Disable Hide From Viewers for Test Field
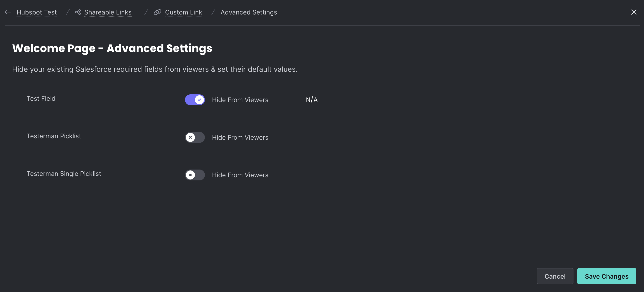 pyautogui.click(x=195, y=100)
